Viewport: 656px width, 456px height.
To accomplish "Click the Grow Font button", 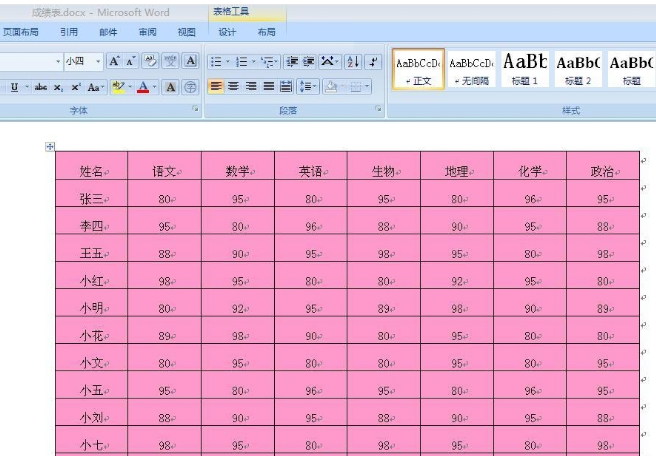I will [x=114, y=61].
